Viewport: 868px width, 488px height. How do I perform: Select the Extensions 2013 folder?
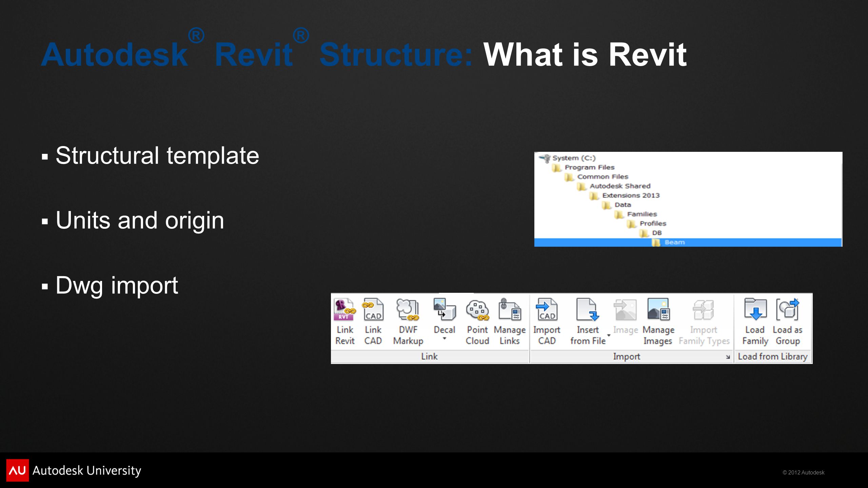pyautogui.click(x=631, y=196)
